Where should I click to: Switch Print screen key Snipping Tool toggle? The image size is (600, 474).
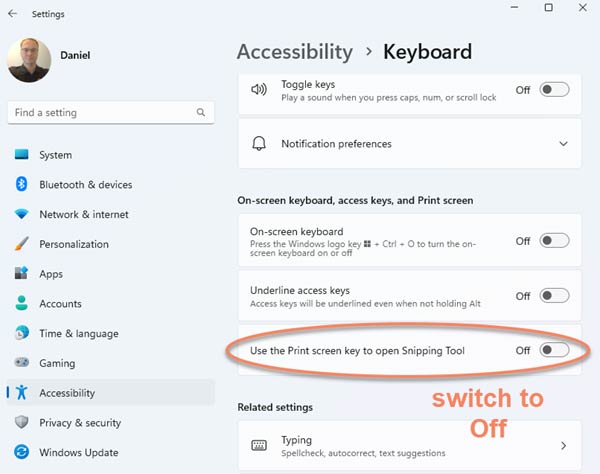point(554,350)
